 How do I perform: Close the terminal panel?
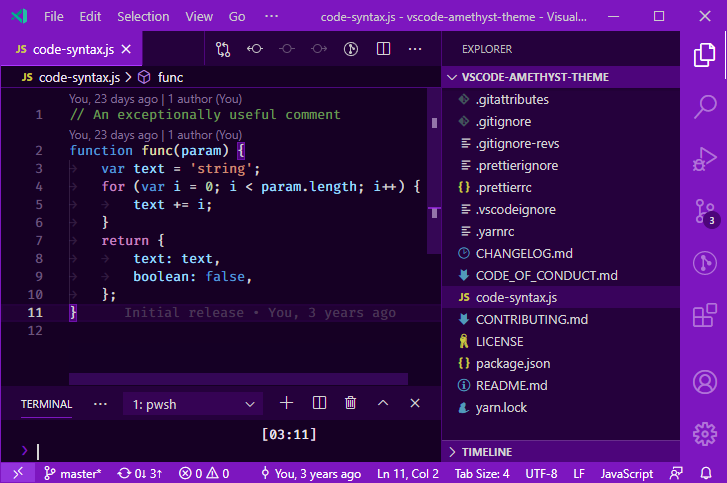click(415, 403)
